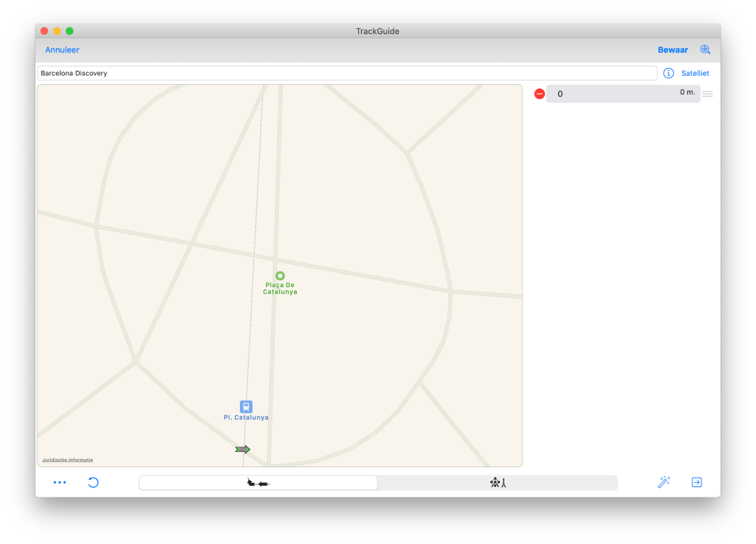Delete waypoint 0 with red minus button
The height and width of the screenshot is (544, 756).
tap(540, 94)
